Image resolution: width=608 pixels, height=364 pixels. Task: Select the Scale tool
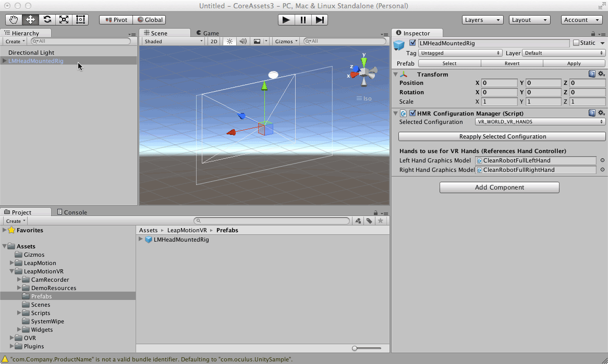(64, 20)
